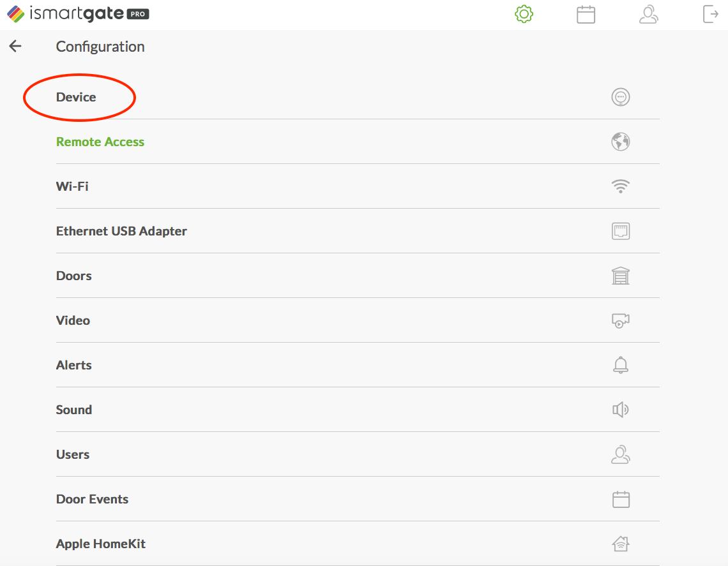This screenshot has width=728, height=566.
Task: Click the alerts bell icon
Action: tap(620, 365)
